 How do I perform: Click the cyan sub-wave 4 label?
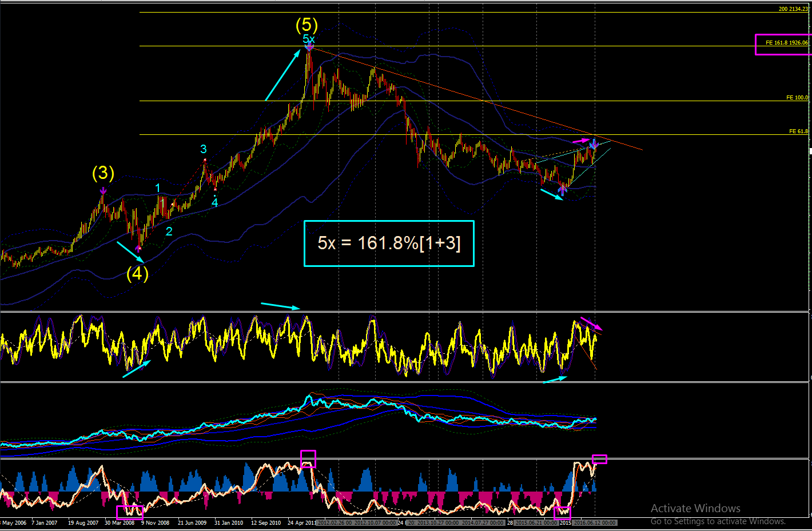tap(215, 203)
